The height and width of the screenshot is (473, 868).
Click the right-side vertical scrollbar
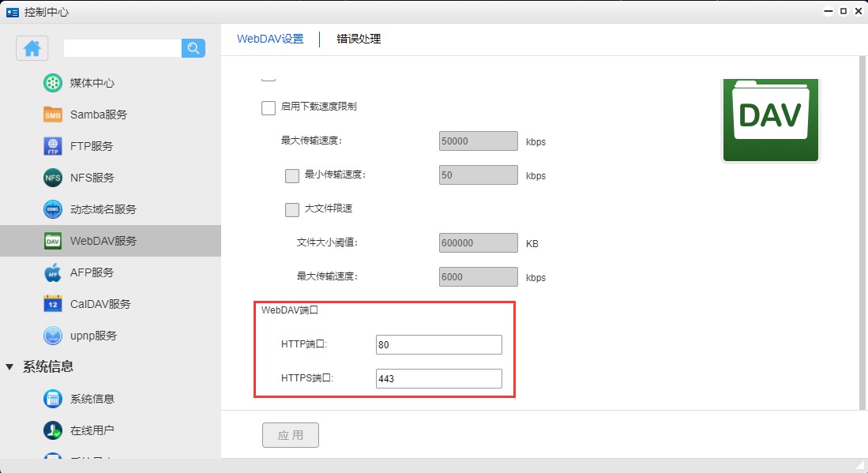coord(862,237)
